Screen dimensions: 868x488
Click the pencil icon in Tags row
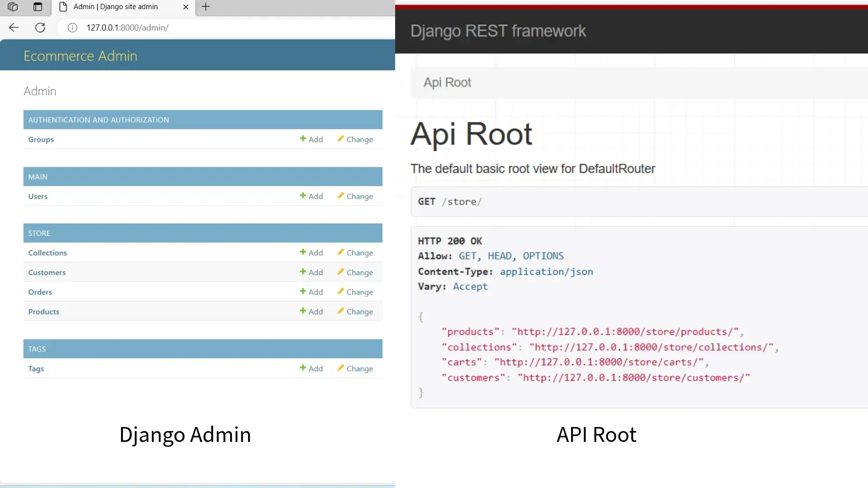pyautogui.click(x=340, y=368)
